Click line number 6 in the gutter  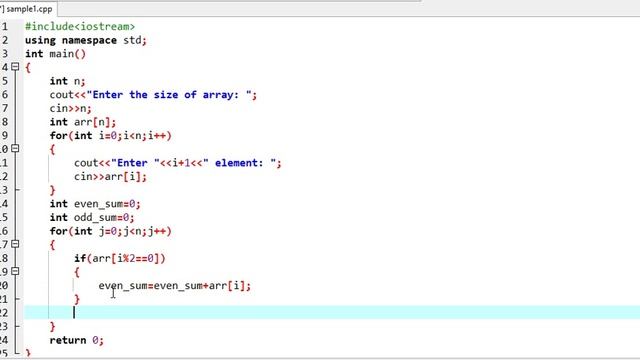(4, 95)
